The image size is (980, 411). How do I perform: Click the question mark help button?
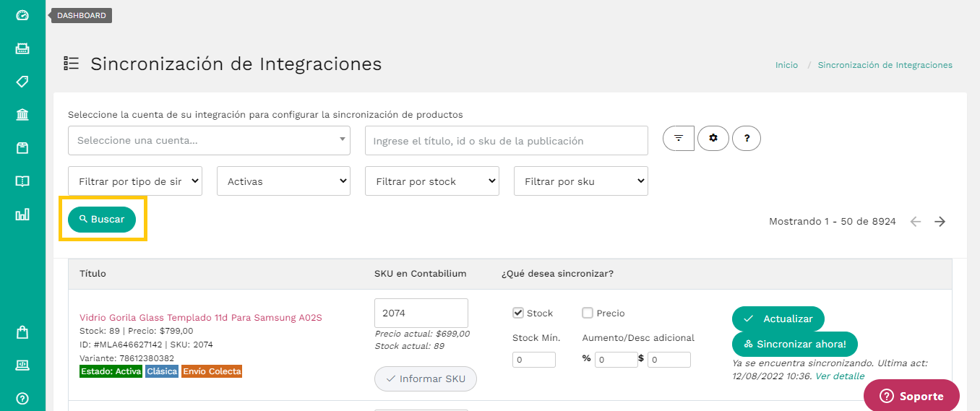tap(747, 138)
